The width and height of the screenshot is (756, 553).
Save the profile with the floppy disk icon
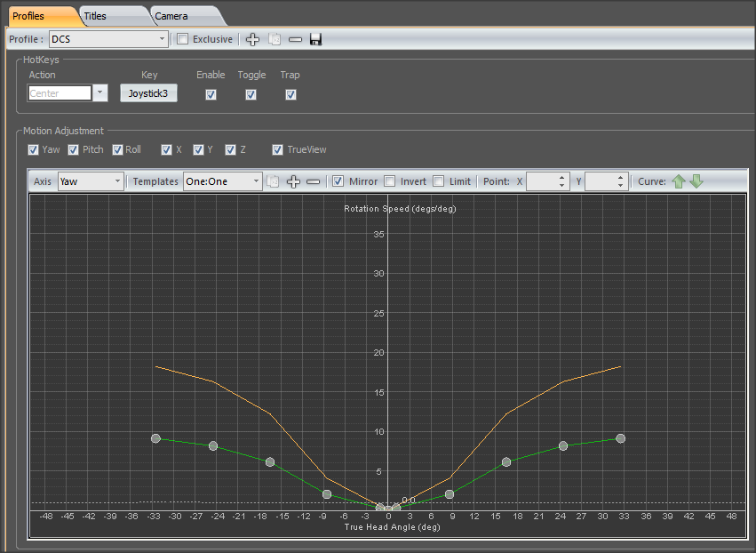coord(315,39)
